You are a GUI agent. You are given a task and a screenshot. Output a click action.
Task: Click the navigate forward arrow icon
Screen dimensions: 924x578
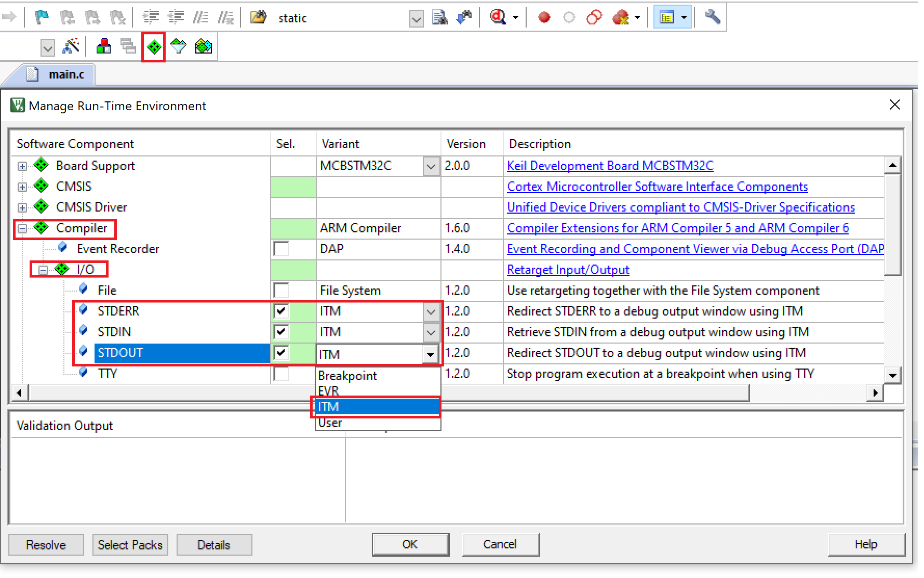coord(9,17)
